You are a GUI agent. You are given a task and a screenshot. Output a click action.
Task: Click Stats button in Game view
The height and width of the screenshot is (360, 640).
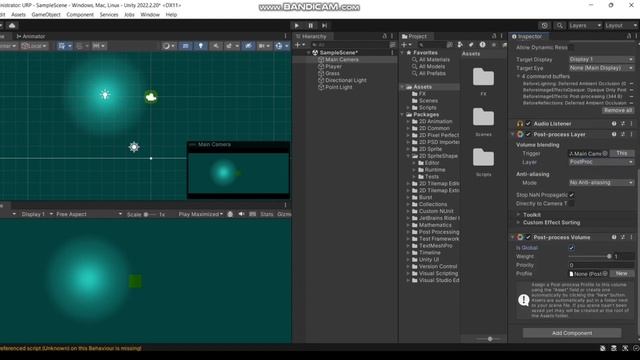click(x=267, y=214)
